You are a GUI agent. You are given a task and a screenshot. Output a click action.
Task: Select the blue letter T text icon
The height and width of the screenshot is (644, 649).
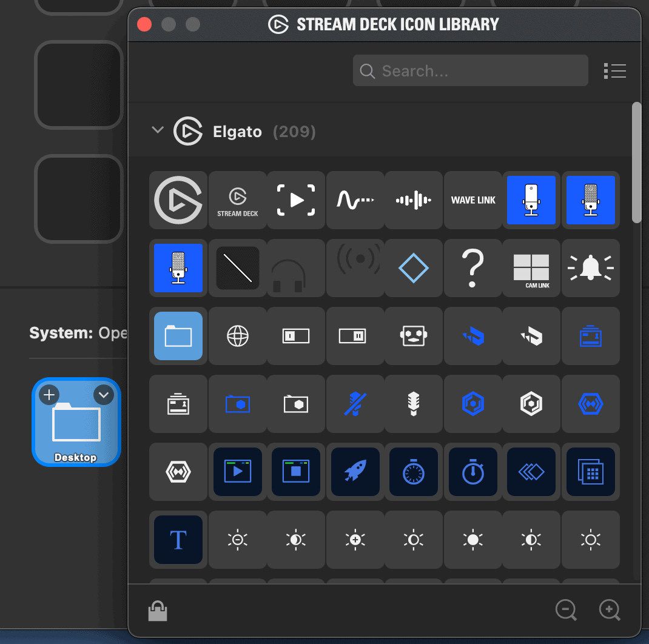point(178,539)
